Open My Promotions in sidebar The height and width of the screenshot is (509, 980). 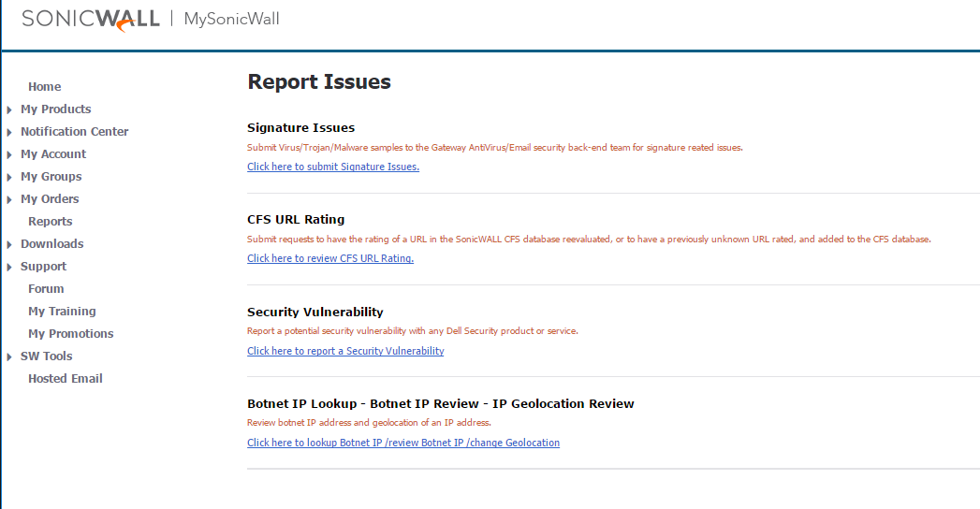point(70,334)
